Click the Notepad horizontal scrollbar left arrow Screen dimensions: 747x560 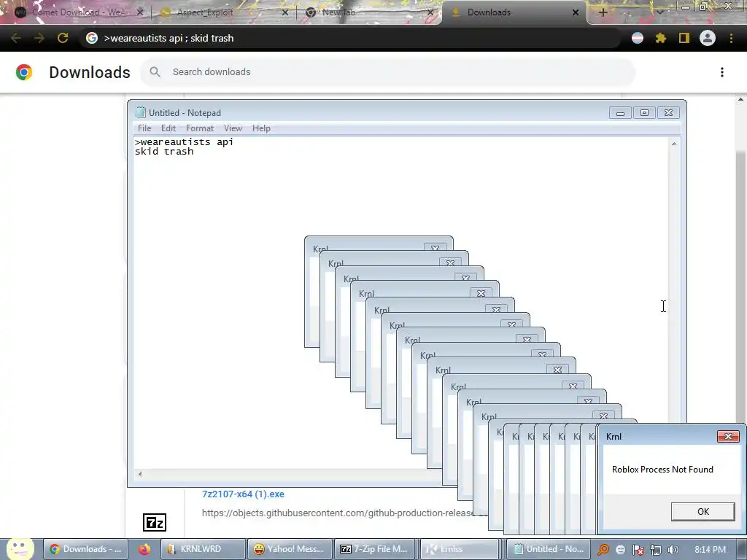[139, 474]
